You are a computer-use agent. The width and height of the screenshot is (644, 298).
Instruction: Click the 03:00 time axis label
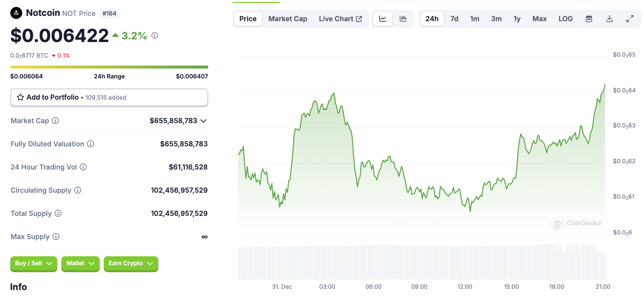pos(327,287)
